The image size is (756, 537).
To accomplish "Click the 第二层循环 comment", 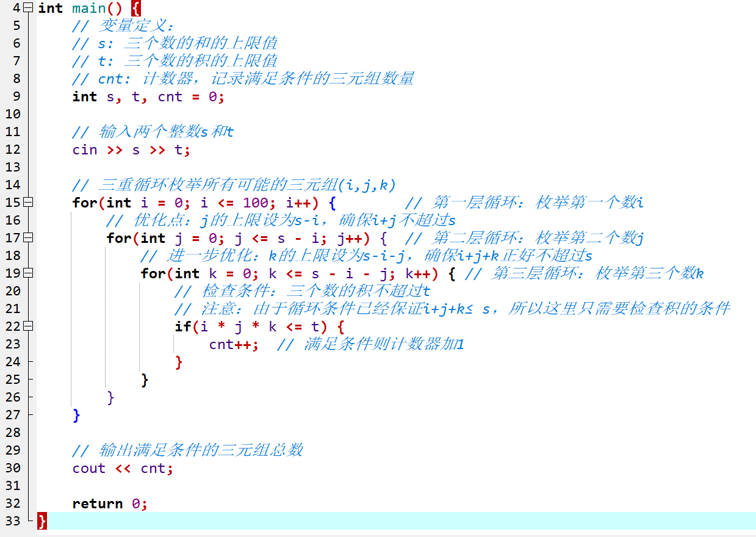I will (524, 239).
